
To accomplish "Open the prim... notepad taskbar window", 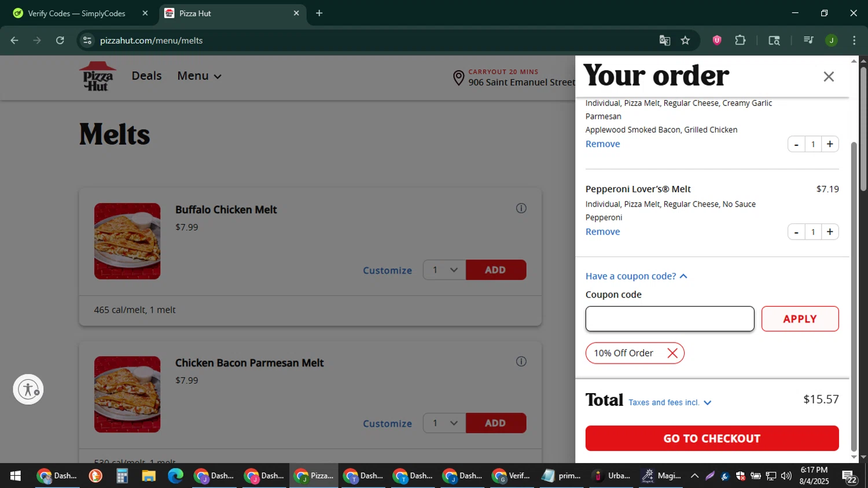I will (561, 476).
